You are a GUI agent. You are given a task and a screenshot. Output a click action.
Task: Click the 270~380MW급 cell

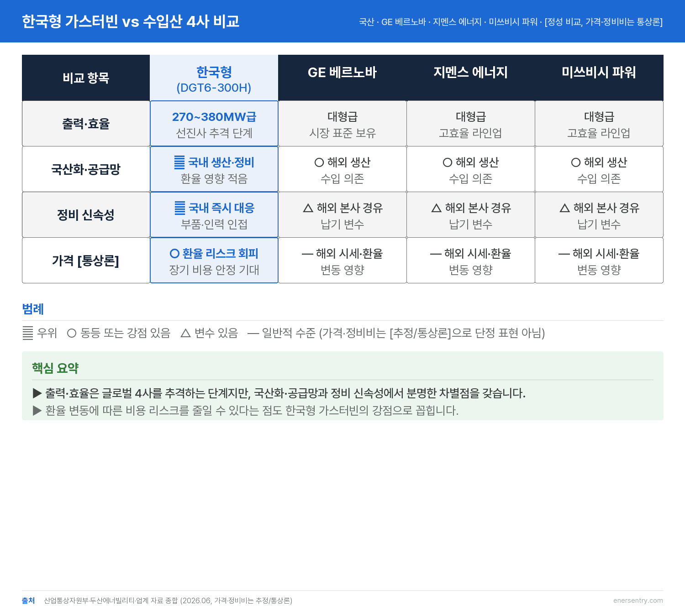[x=214, y=124]
